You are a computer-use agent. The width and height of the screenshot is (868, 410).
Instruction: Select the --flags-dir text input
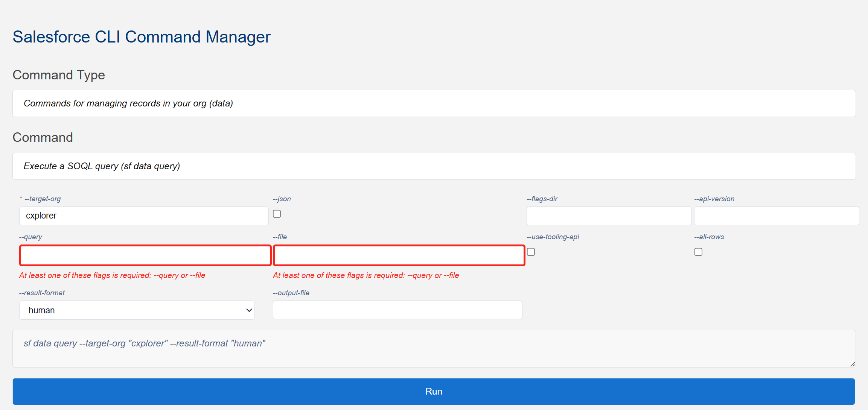(x=609, y=216)
